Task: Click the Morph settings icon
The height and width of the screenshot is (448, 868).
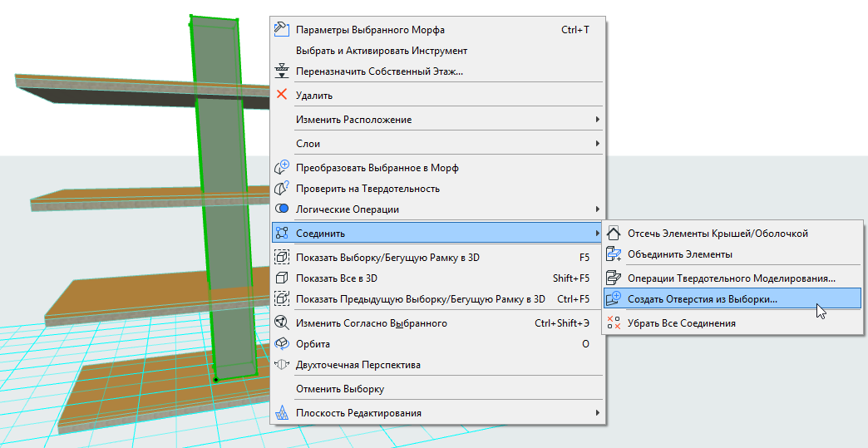Action: tap(281, 30)
